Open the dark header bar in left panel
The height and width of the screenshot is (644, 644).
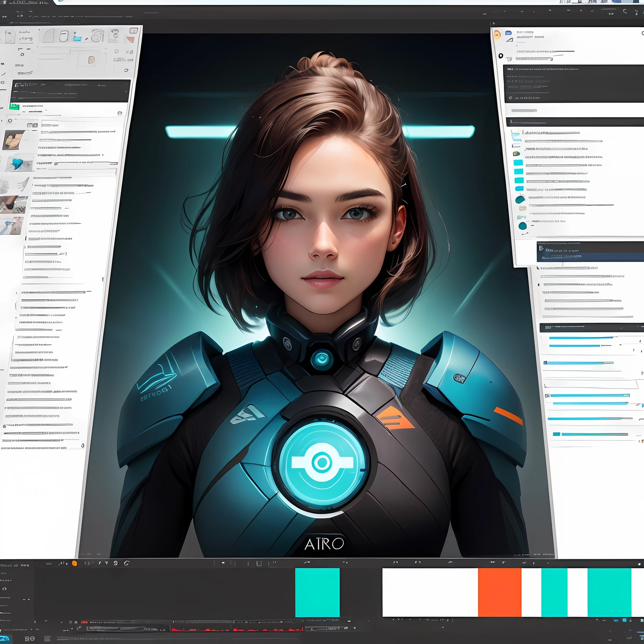[x=70, y=90]
